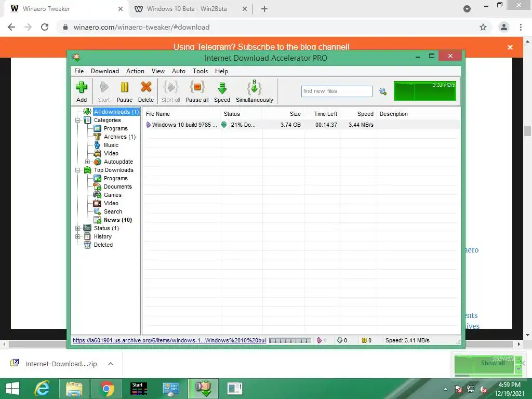Open the Tools menu
Screen dimensions: 532x399
(x=200, y=71)
